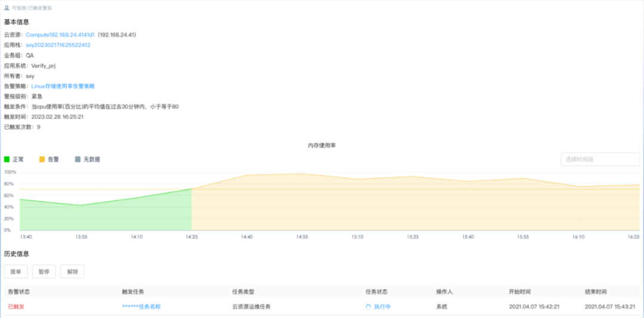Viewport: 644px width, 318px height.
Task: Click the 14:25 label on chart axis
Action: tap(191, 237)
